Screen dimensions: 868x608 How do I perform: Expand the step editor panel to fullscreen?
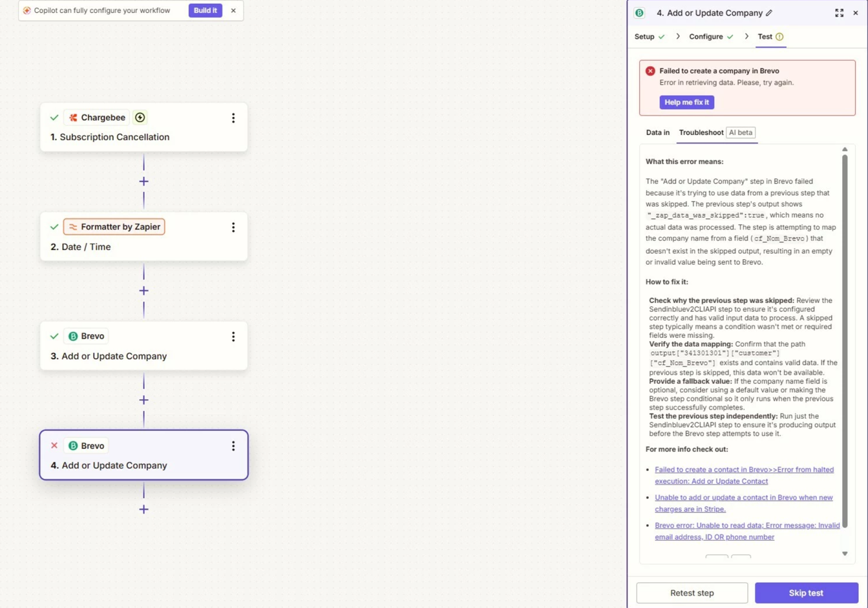click(x=839, y=13)
